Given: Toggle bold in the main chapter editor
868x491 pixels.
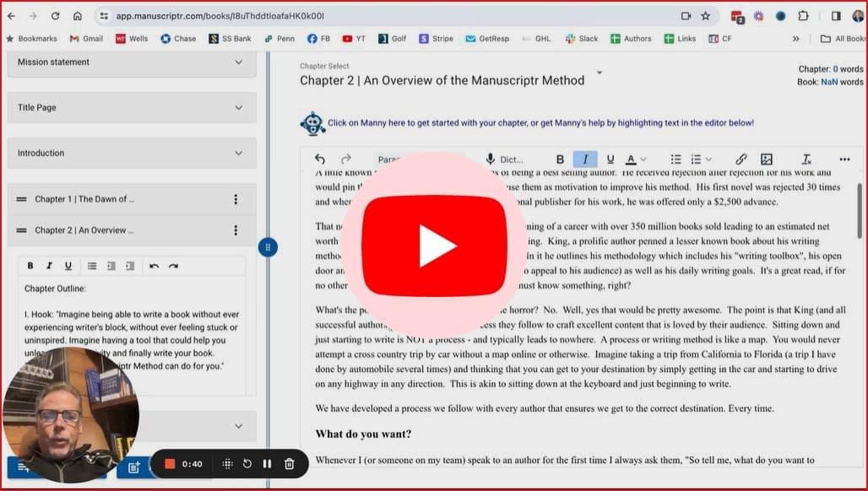Looking at the screenshot, I should (560, 159).
